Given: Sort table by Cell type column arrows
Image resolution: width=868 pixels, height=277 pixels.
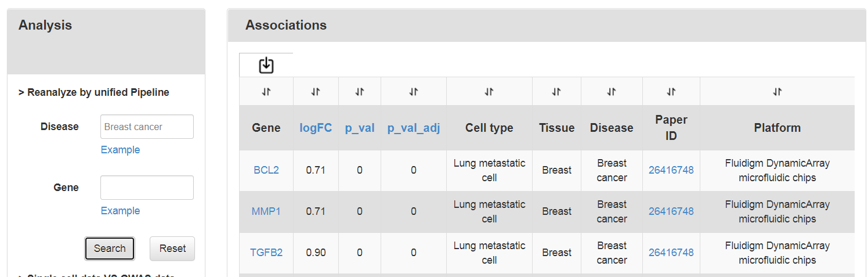Looking at the screenshot, I should point(489,92).
